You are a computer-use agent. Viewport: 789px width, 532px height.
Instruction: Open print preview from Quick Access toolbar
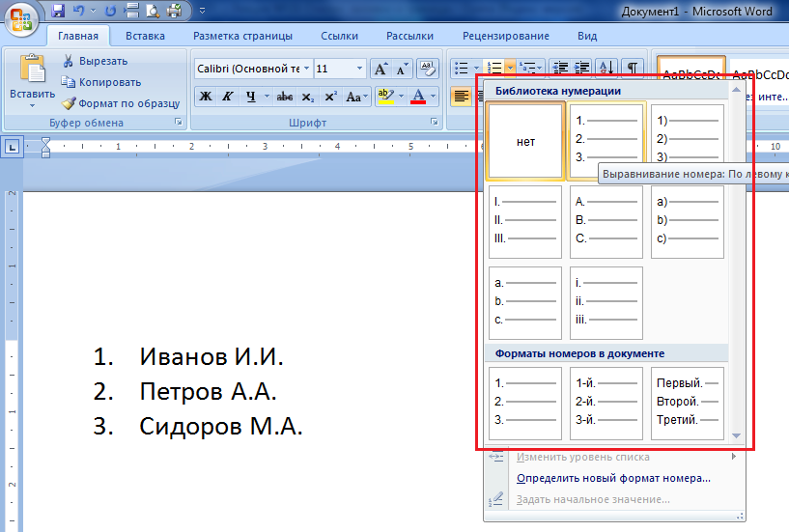click(x=152, y=10)
